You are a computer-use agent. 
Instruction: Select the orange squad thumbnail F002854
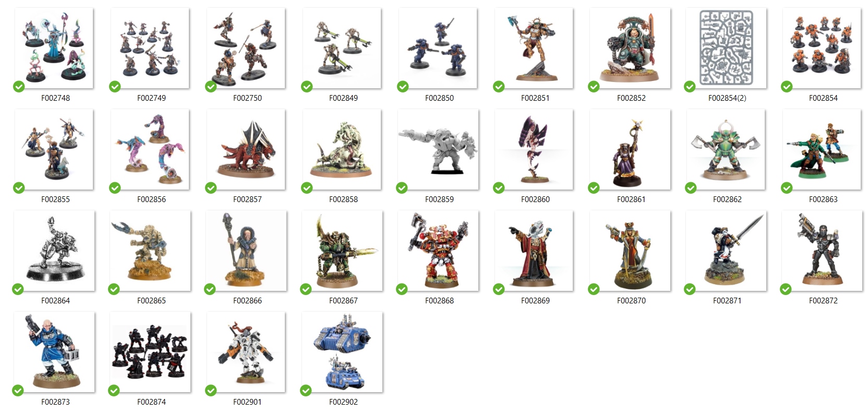[x=822, y=48]
